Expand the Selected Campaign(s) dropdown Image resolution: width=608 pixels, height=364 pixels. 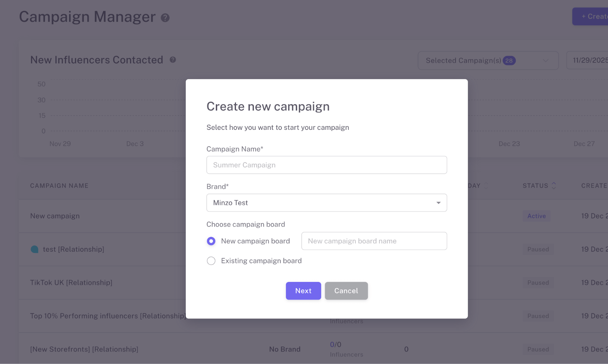click(488, 61)
